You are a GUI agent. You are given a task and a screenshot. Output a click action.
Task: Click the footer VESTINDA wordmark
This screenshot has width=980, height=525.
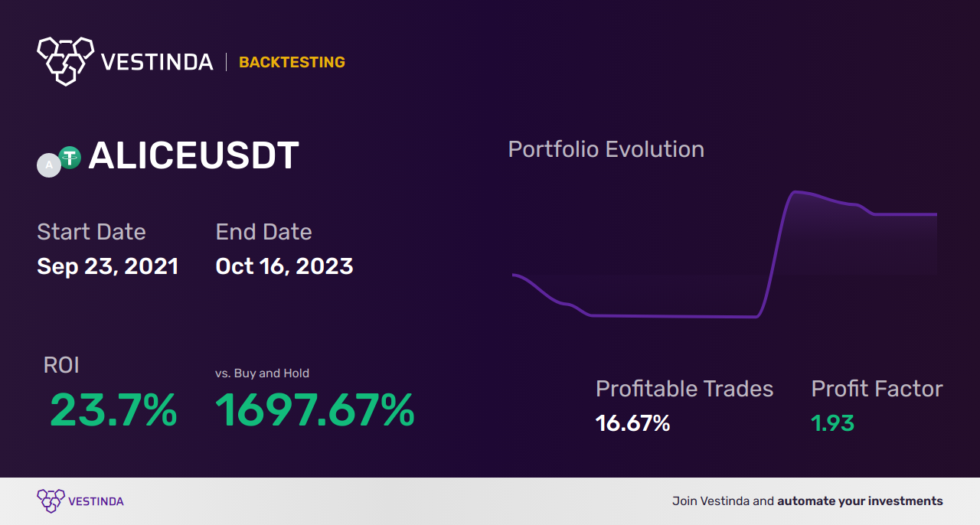pyautogui.click(x=96, y=501)
